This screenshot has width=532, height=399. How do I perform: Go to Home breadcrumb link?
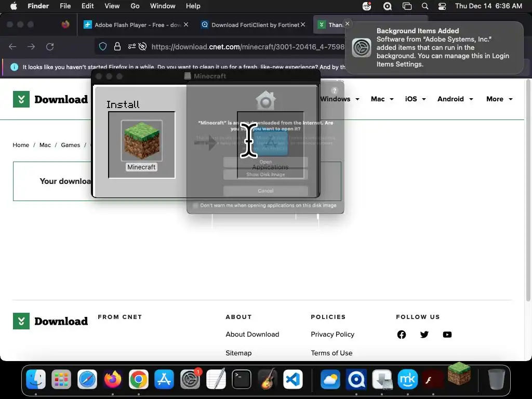click(x=21, y=145)
